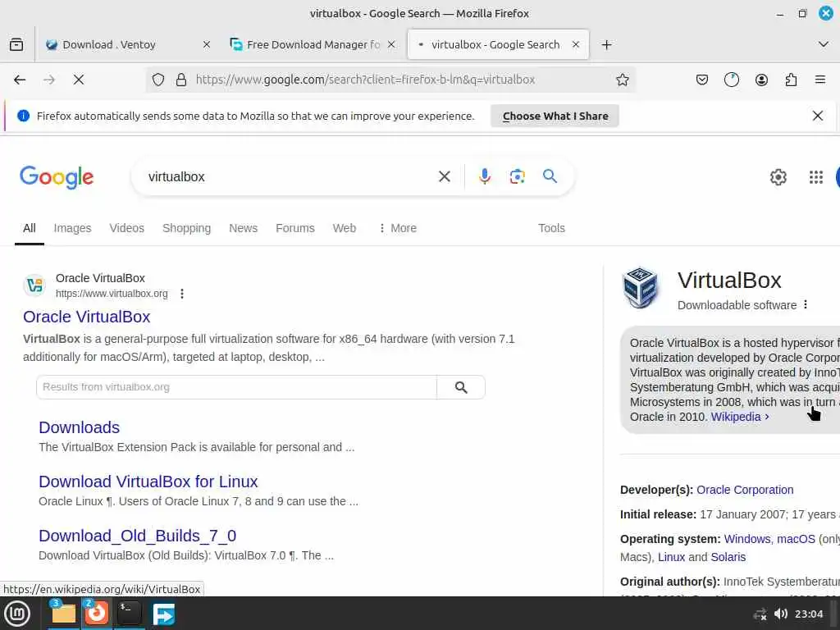This screenshot has height=630, width=840.
Task: Select the All results tab
Action: click(x=30, y=228)
